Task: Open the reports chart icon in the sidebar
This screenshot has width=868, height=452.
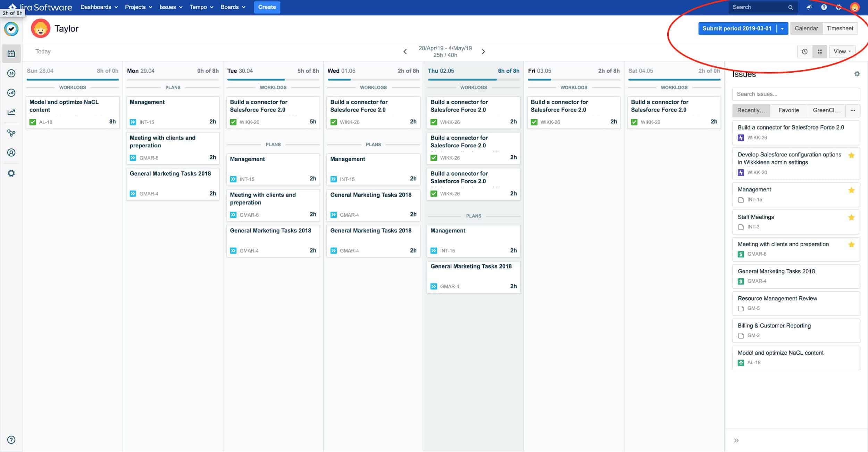Action: click(x=11, y=93)
